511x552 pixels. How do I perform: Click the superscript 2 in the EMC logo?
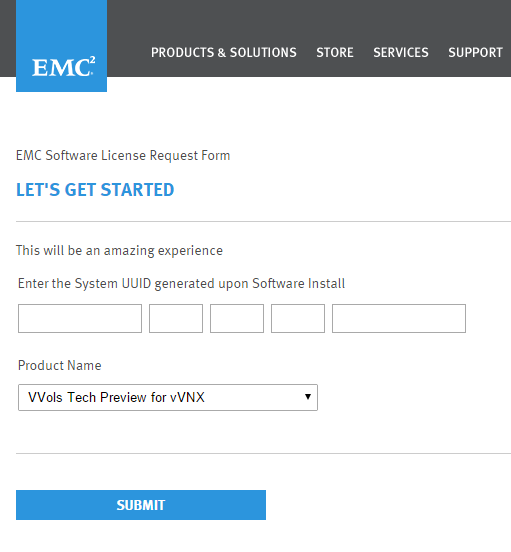pyautogui.click(x=93, y=59)
